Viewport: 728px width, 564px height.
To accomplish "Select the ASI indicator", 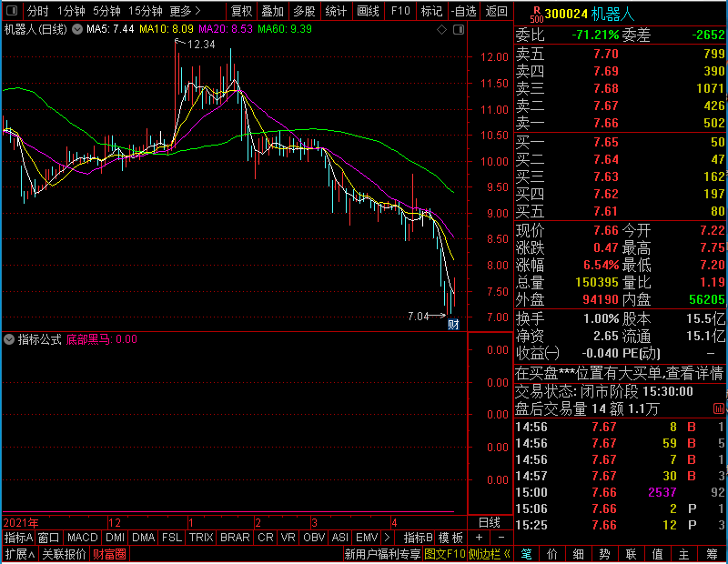I will tap(339, 538).
